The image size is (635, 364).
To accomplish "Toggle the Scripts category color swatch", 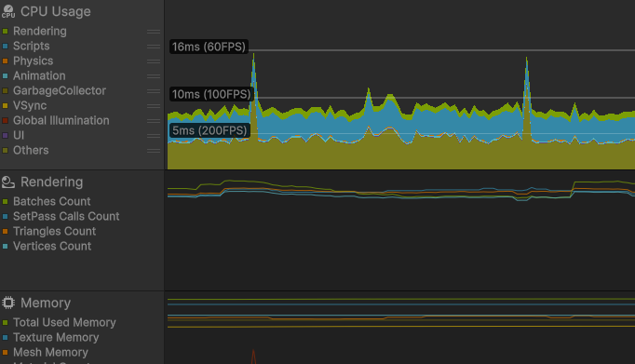I will click(x=6, y=47).
